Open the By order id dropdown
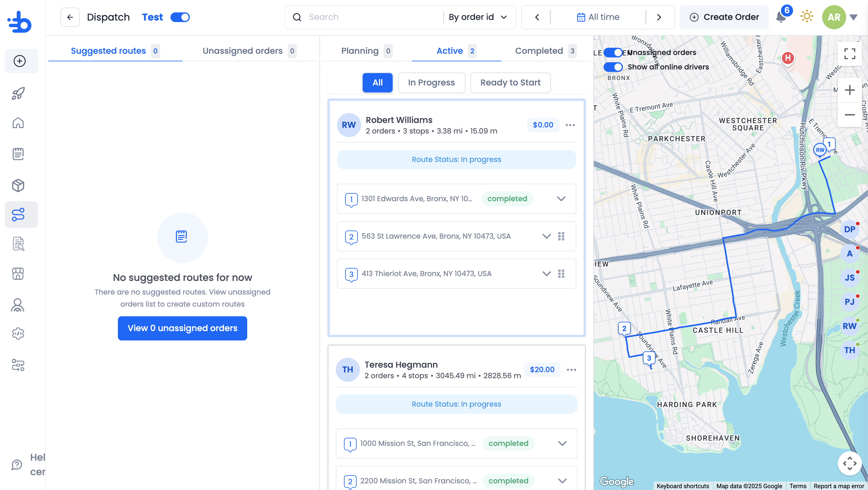868x490 pixels. coord(478,17)
